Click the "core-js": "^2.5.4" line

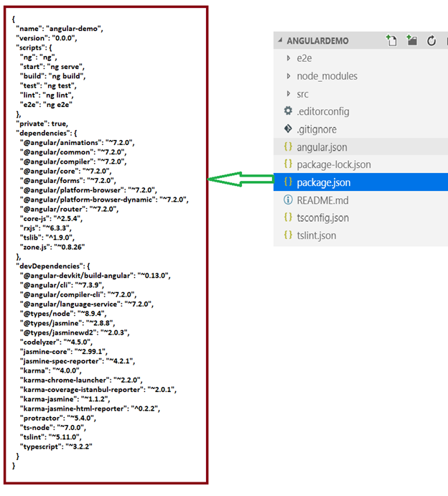pyautogui.click(x=51, y=219)
